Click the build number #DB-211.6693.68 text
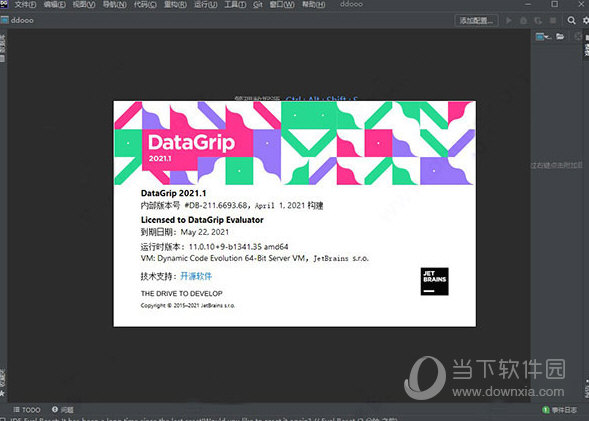This screenshot has width=589, height=421. coord(216,205)
